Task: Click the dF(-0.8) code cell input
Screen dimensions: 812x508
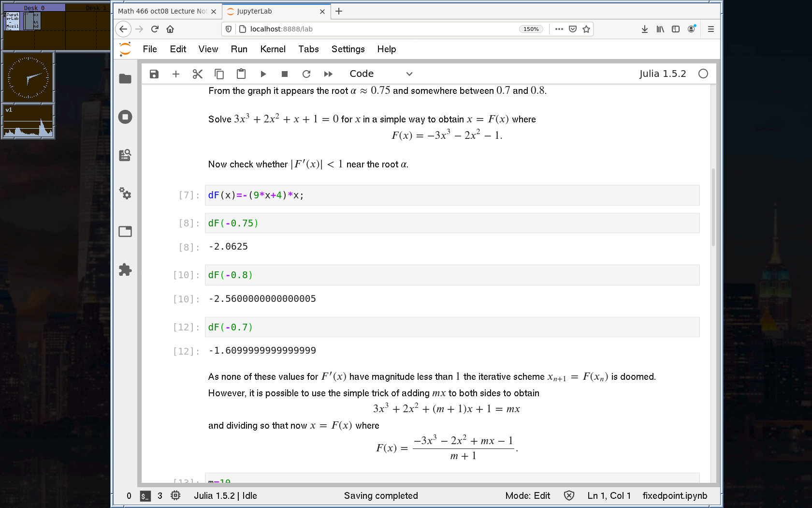Action: tap(452, 275)
